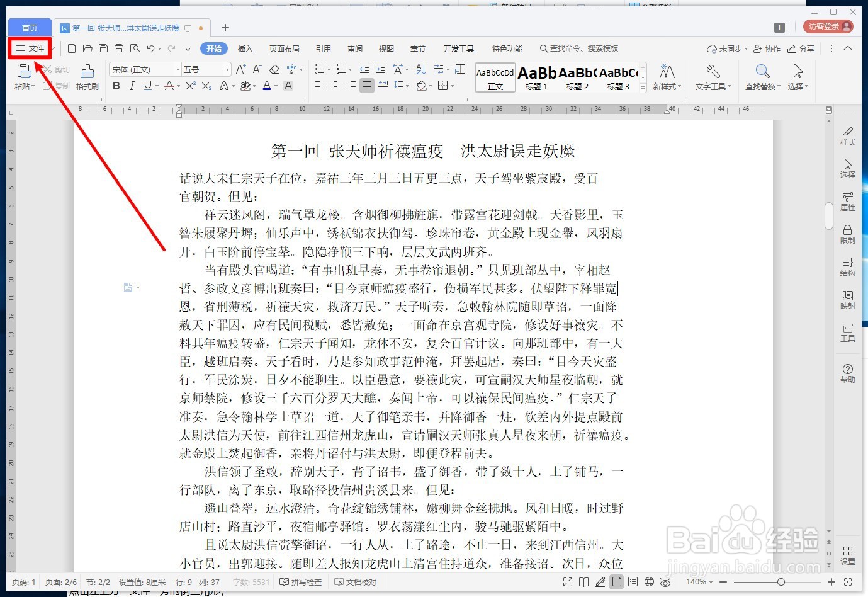868x597 pixels.
Task: Select the 样式 (Styles) panel icon
Action: [847, 135]
